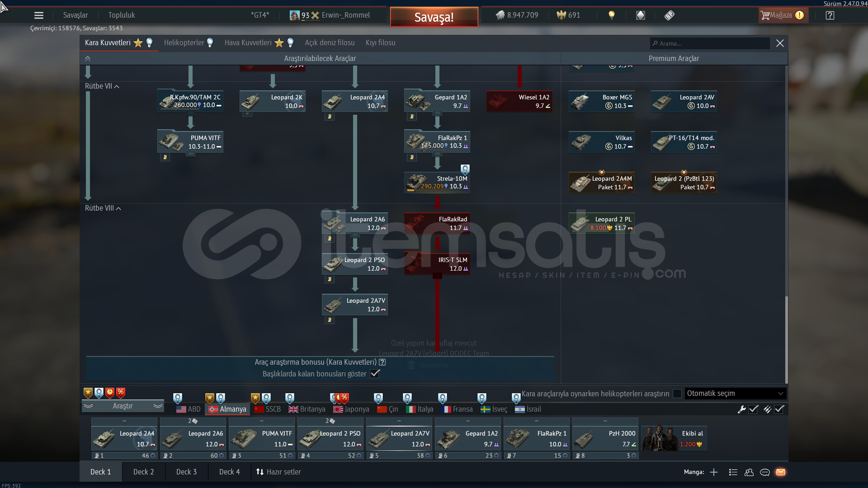Image resolution: width=868 pixels, height=488 pixels.
Task: Switch to Açık deniz filosu tab
Action: click(x=330, y=43)
